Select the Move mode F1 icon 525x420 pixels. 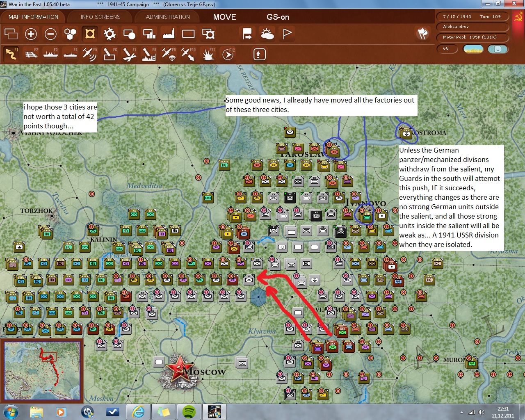pyautogui.click(x=11, y=54)
